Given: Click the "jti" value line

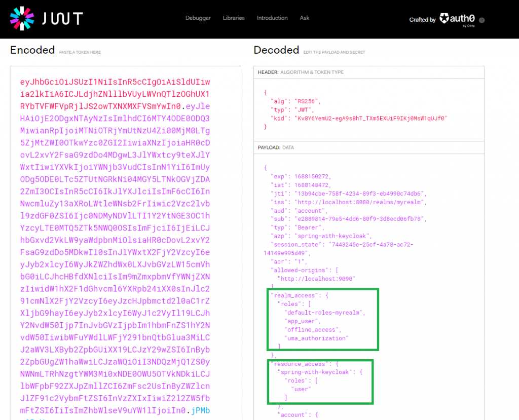Looking at the screenshot, I should click(x=349, y=194).
